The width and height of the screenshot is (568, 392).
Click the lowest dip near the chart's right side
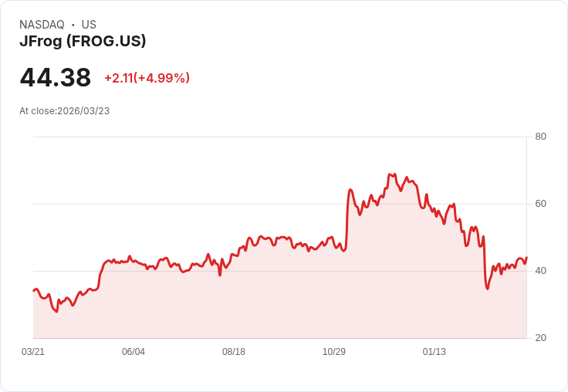(x=488, y=288)
